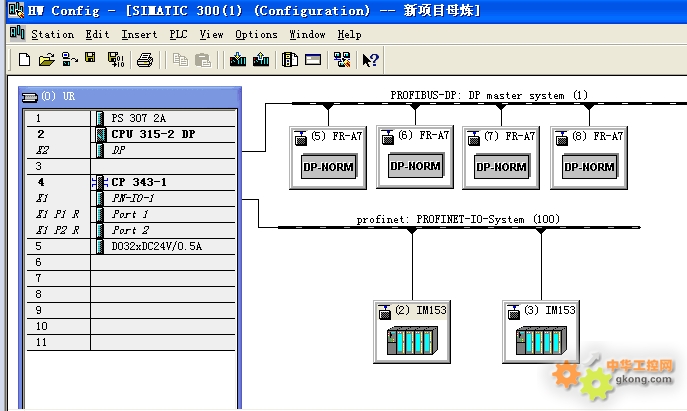Select empty slot 11 row
Viewport: 687px width, 411px height.
click(x=131, y=342)
